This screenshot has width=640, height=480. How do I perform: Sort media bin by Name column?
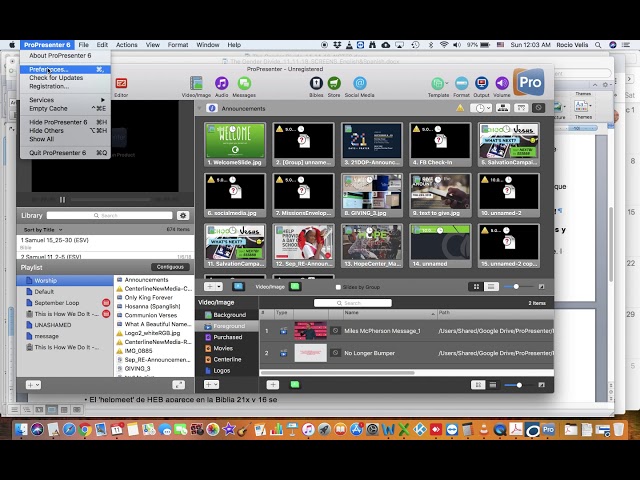click(389, 313)
